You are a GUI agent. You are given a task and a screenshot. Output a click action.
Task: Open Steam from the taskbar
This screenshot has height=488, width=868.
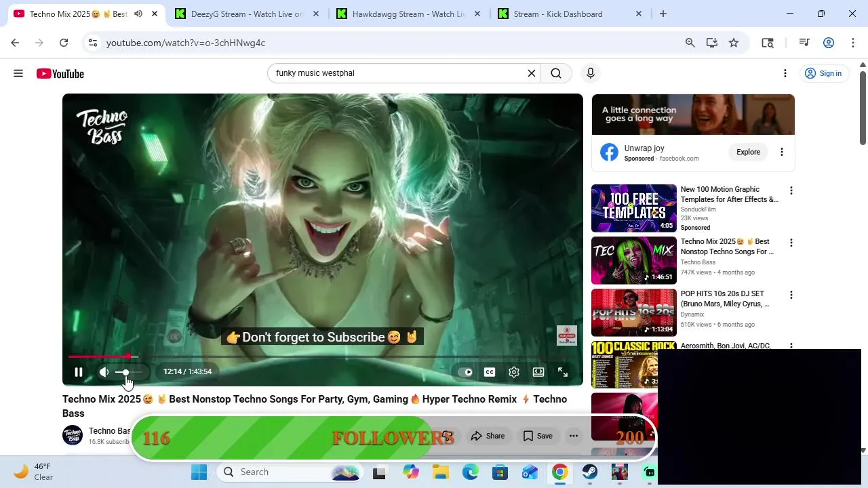coord(590,472)
